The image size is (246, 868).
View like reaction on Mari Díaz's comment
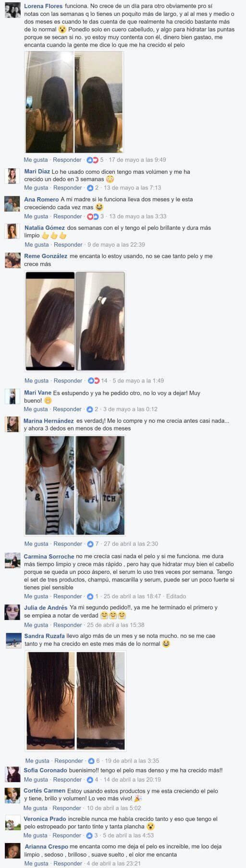(90, 188)
